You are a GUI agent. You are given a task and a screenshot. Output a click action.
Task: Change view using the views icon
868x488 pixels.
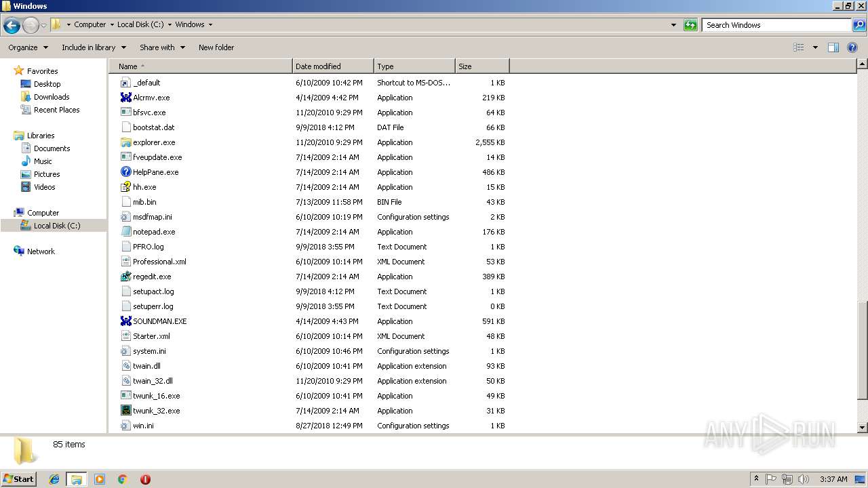coord(799,47)
